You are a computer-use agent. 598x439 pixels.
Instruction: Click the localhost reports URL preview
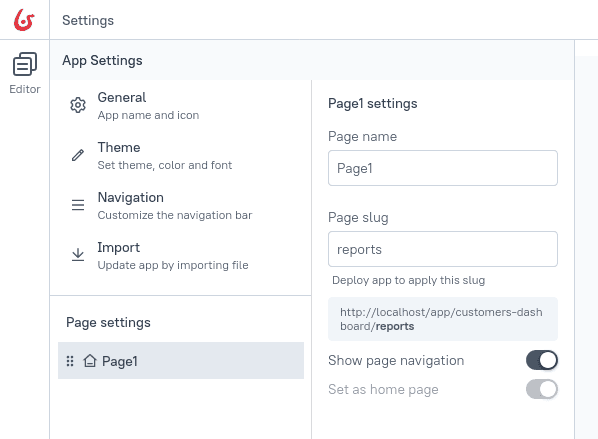pyautogui.click(x=443, y=319)
